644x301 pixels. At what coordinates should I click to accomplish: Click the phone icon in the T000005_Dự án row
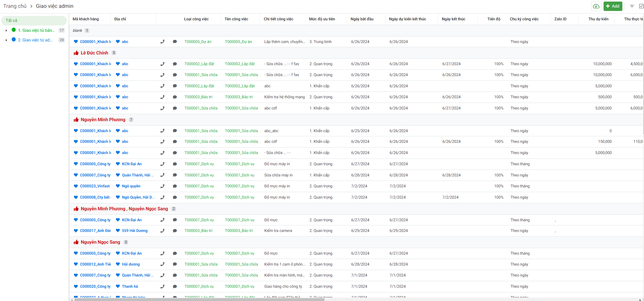pos(162,42)
